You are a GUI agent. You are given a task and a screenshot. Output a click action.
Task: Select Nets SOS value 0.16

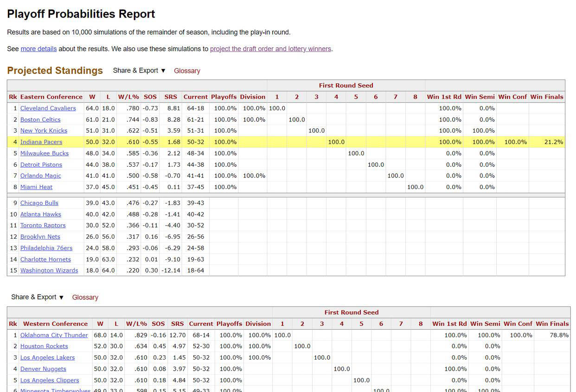point(150,237)
